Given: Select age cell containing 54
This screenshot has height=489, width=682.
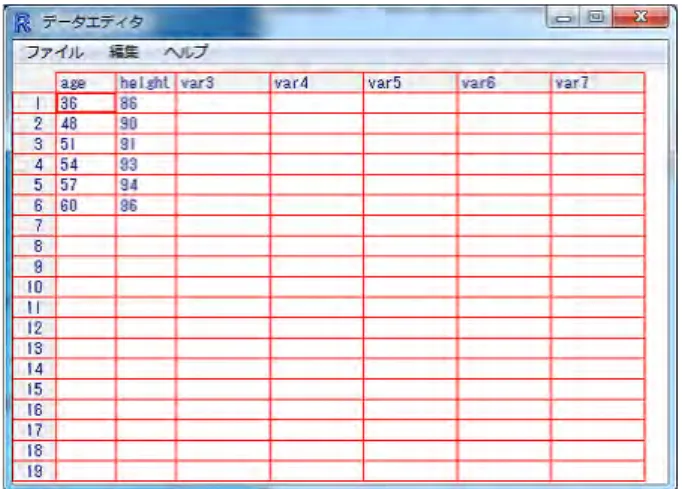Looking at the screenshot, I should click(x=86, y=164).
